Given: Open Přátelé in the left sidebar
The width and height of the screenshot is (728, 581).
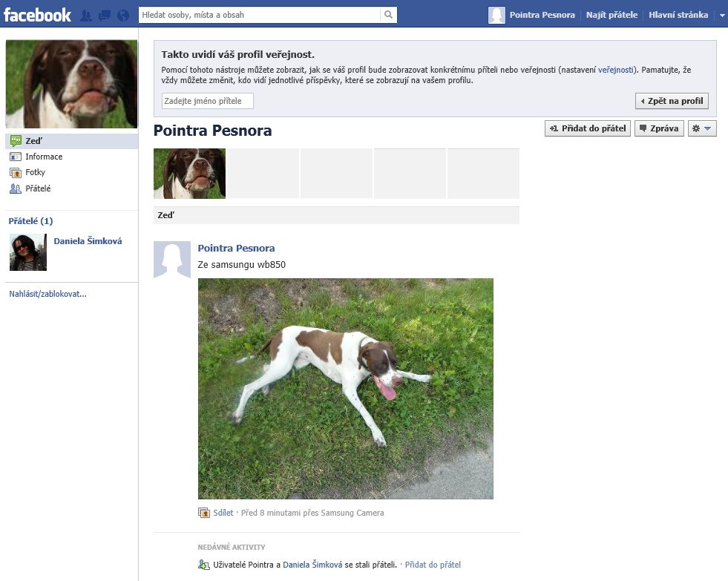Looking at the screenshot, I should point(38,188).
